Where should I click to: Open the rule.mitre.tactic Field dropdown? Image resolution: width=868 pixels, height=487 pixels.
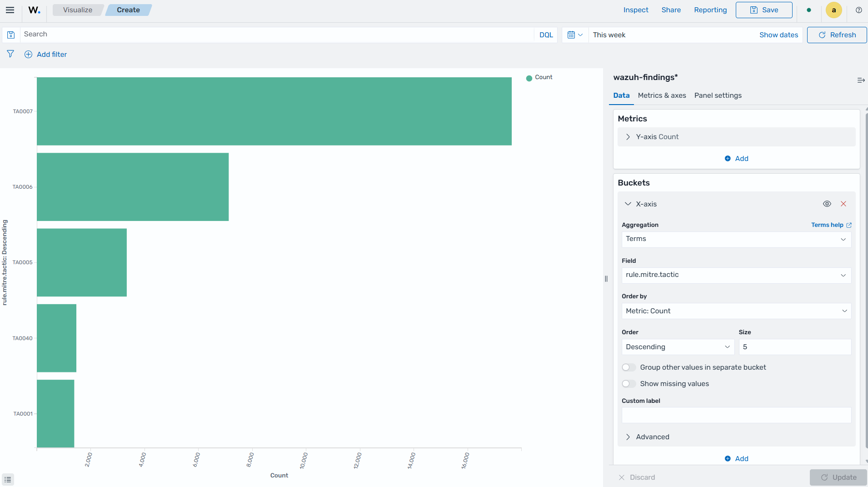click(x=736, y=275)
